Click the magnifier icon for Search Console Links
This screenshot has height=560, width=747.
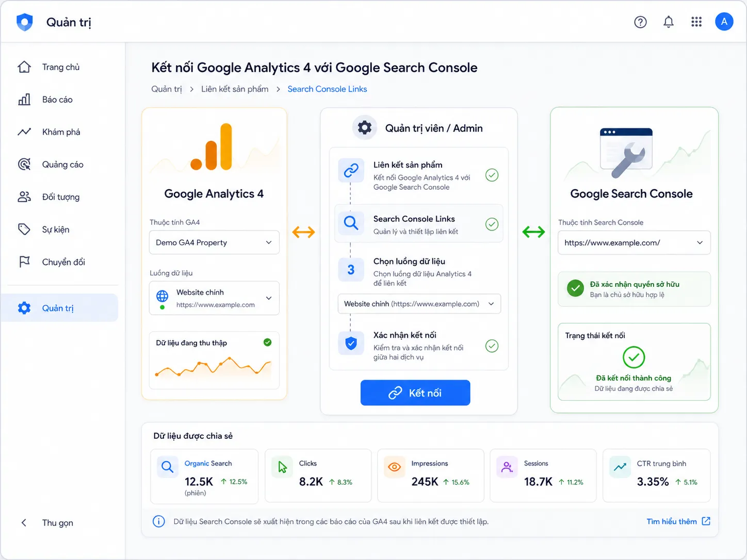tap(351, 223)
